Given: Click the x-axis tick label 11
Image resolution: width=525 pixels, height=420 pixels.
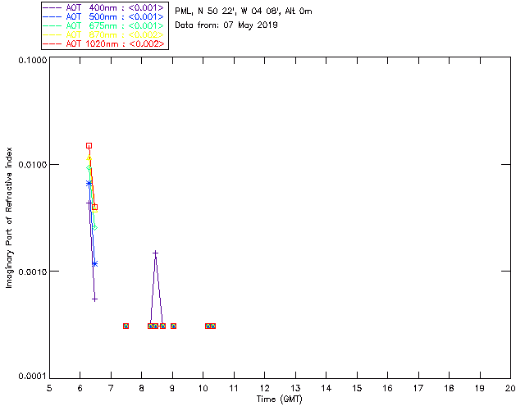Looking at the screenshot, I should tap(234, 388).
